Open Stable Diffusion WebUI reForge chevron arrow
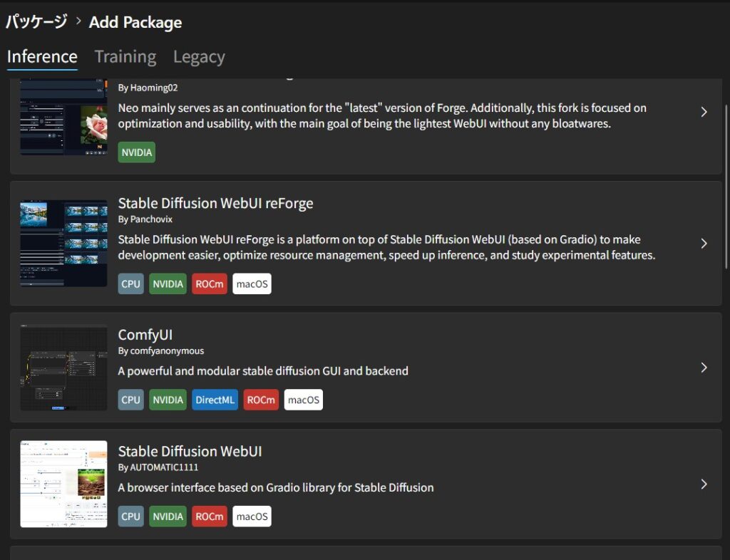The height and width of the screenshot is (560, 730). click(704, 244)
